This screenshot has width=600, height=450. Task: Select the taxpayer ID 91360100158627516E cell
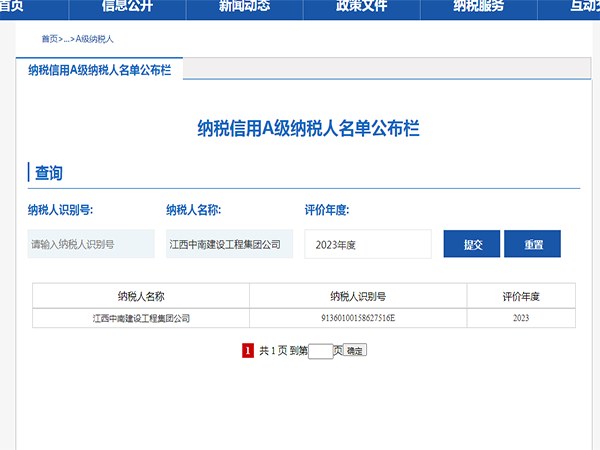358,318
